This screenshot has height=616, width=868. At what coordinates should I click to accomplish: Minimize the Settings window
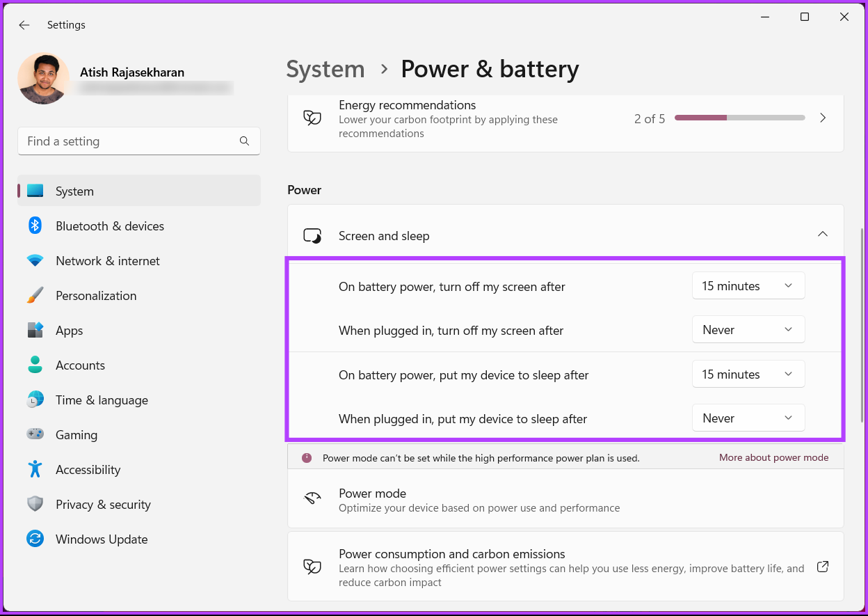tap(764, 17)
